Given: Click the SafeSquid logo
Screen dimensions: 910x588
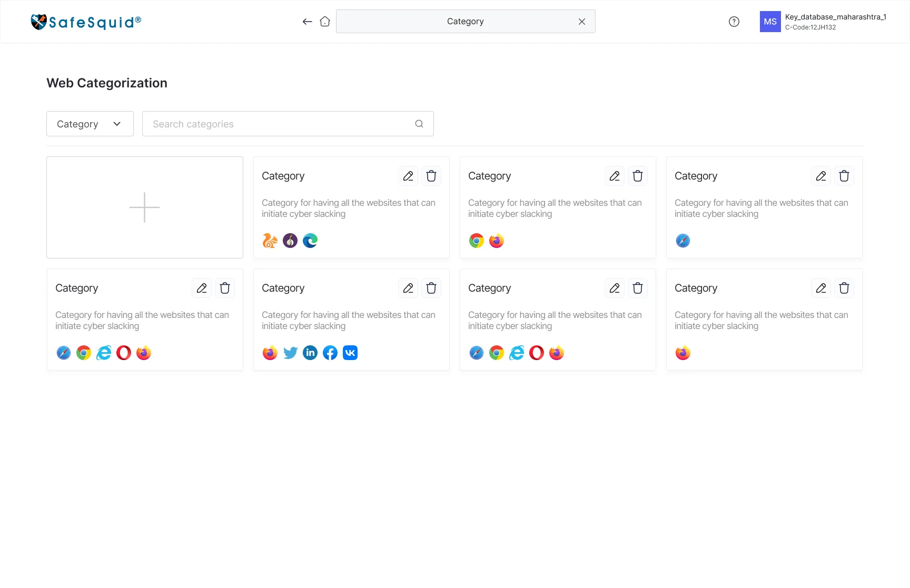Looking at the screenshot, I should click(x=86, y=22).
